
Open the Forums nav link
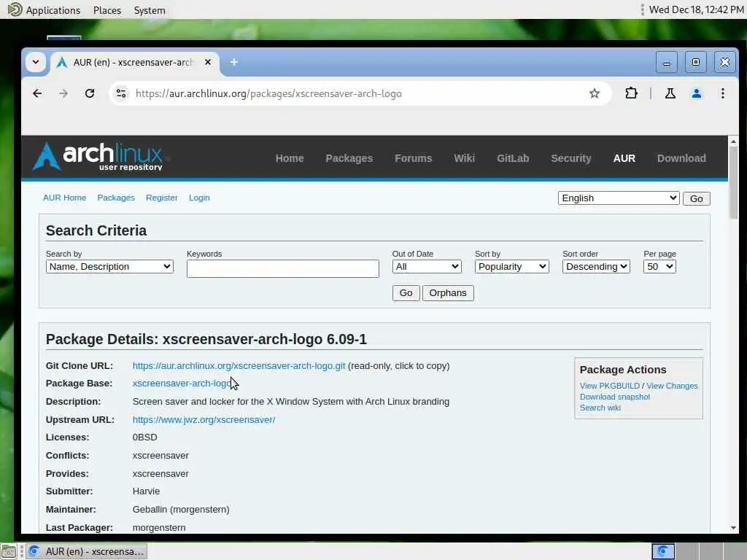click(x=413, y=158)
